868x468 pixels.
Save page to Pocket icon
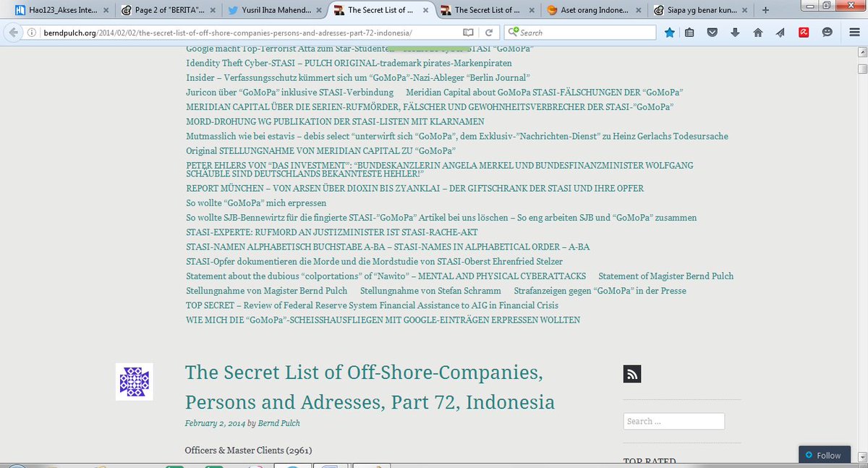712,33
